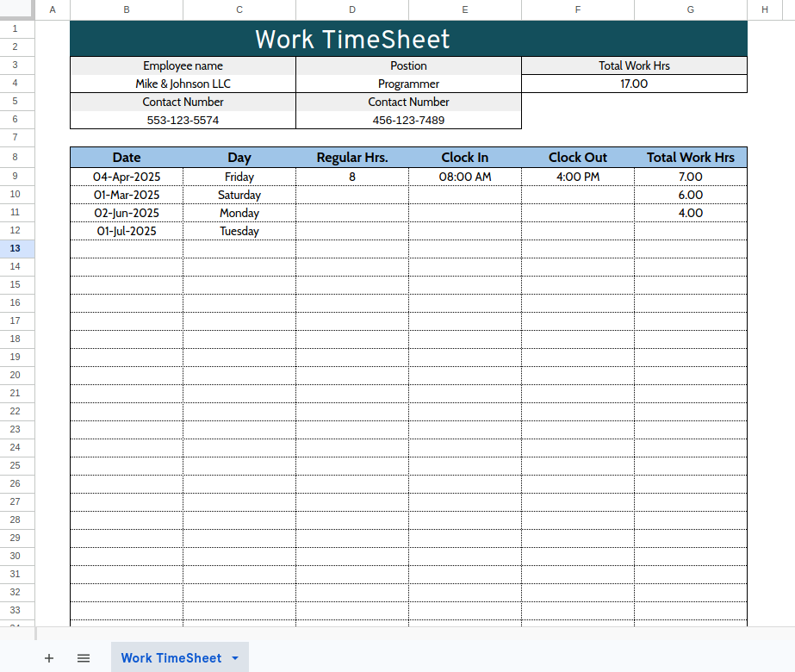Viewport: 795px width, 672px height.
Task: Click the Saturday cell
Action: tap(239, 195)
